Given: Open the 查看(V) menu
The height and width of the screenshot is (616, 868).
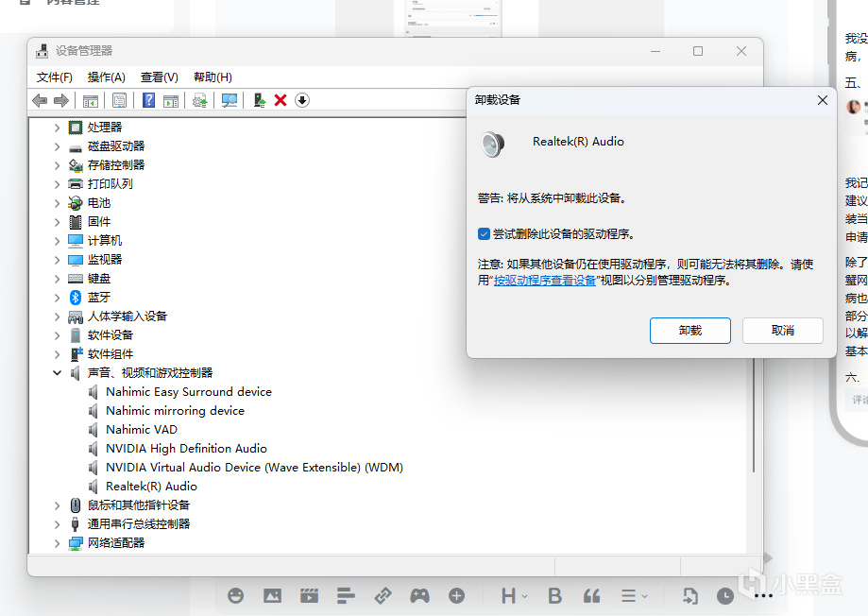Looking at the screenshot, I should pyautogui.click(x=160, y=77).
